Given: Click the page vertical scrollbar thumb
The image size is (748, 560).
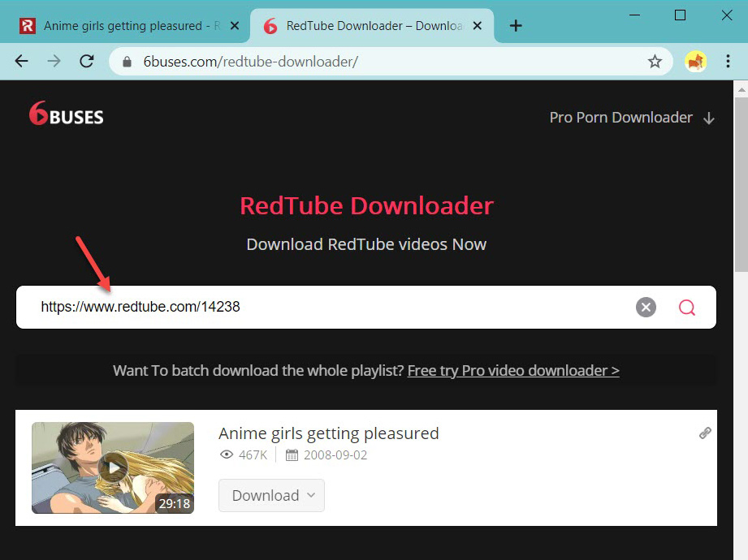Looking at the screenshot, I should [x=741, y=184].
